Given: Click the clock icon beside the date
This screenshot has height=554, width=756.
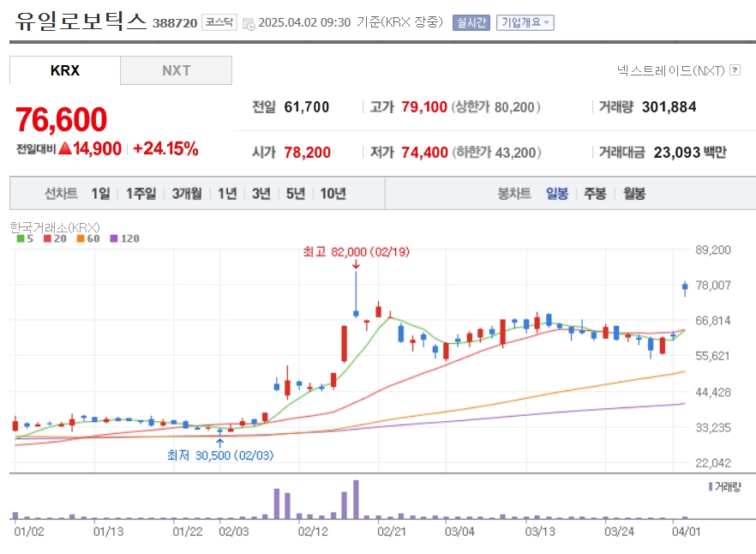Looking at the screenshot, I should [249, 24].
